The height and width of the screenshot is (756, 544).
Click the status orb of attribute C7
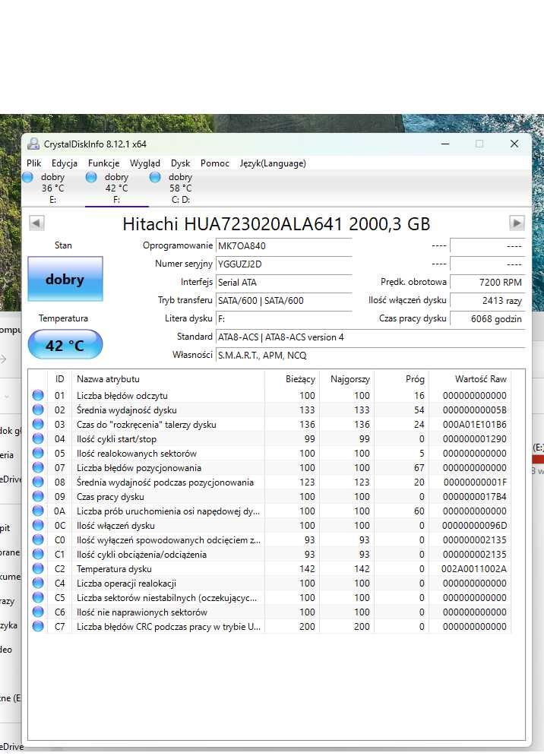38,626
